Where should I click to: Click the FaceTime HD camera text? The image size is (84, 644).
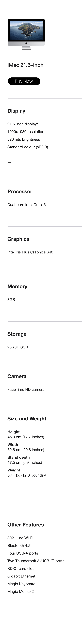click(x=26, y=390)
